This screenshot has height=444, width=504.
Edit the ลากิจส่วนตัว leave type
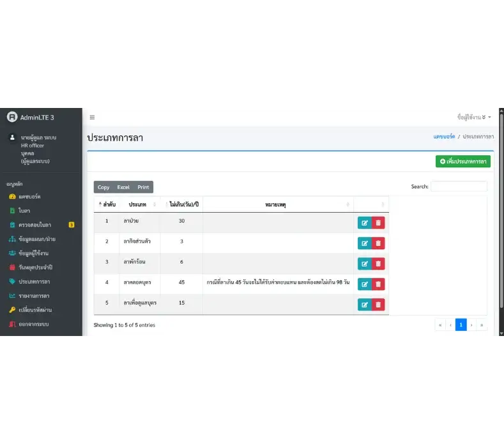click(x=364, y=243)
